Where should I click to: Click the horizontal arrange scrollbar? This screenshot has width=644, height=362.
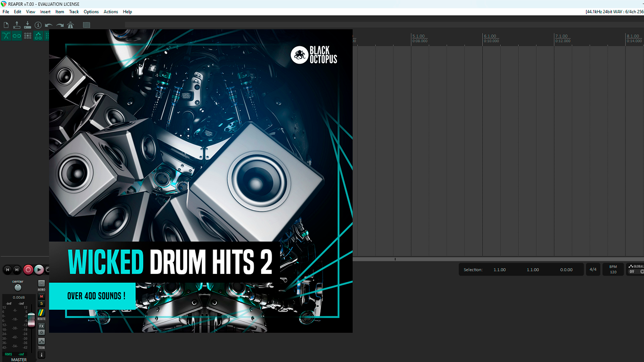tap(498, 259)
